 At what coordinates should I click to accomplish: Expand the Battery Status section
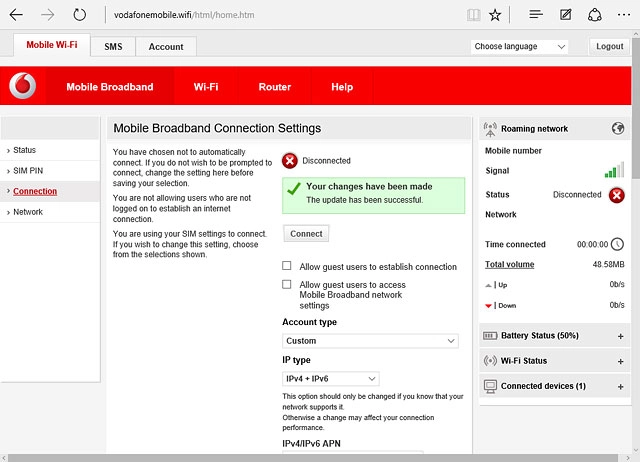[x=620, y=336]
